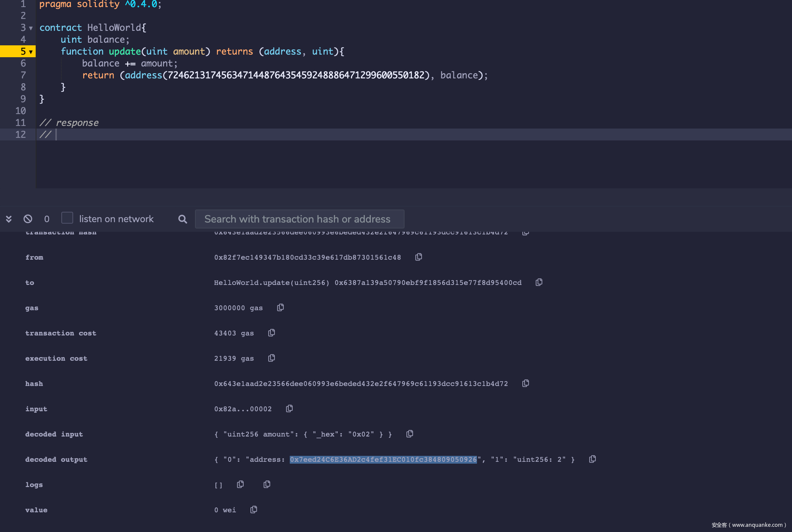Copy the decoded input JSON
This screenshot has width=792, height=532.
coord(410,434)
